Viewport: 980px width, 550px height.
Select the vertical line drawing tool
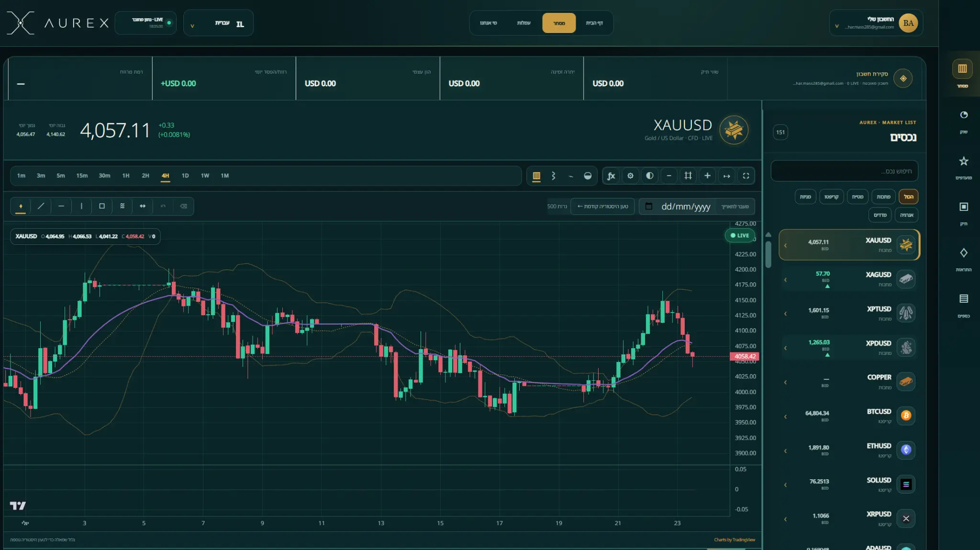[x=81, y=206]
